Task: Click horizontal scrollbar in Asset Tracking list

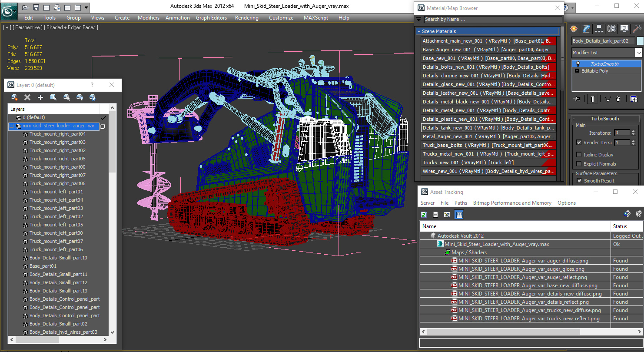Action: tap(504, 332)
